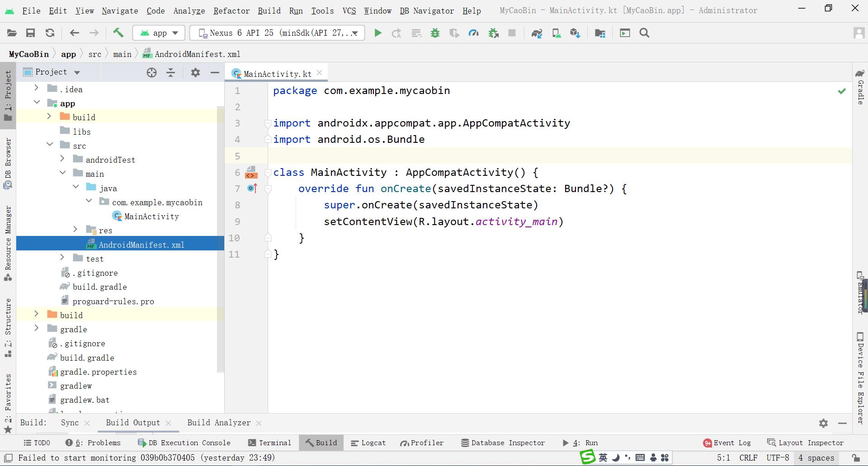Screen dimensions: 868x466
Task: Run app with the green play button
Action: (x=378, y=33)
